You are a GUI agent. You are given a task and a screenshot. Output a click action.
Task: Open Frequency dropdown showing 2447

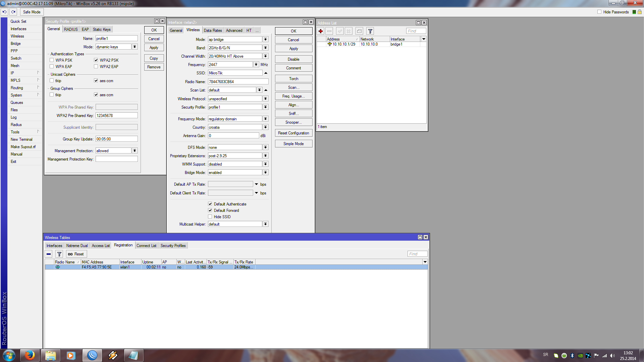click(x=256, y=65)
